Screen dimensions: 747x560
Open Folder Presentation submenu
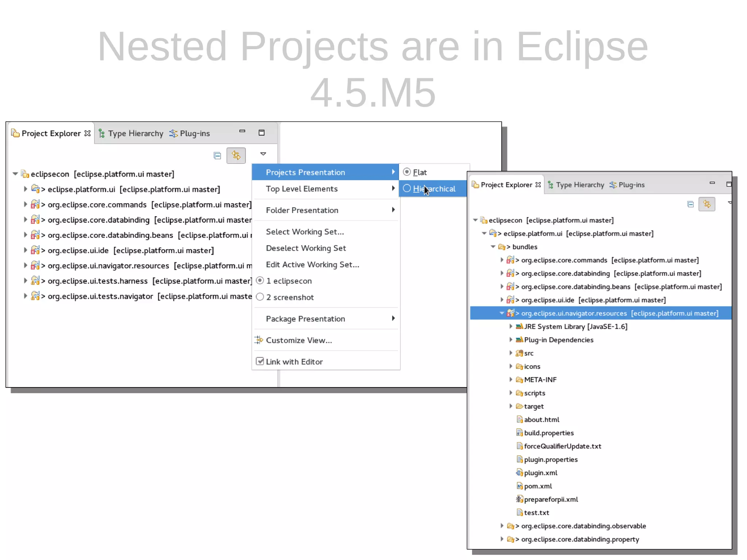(325, 210)
